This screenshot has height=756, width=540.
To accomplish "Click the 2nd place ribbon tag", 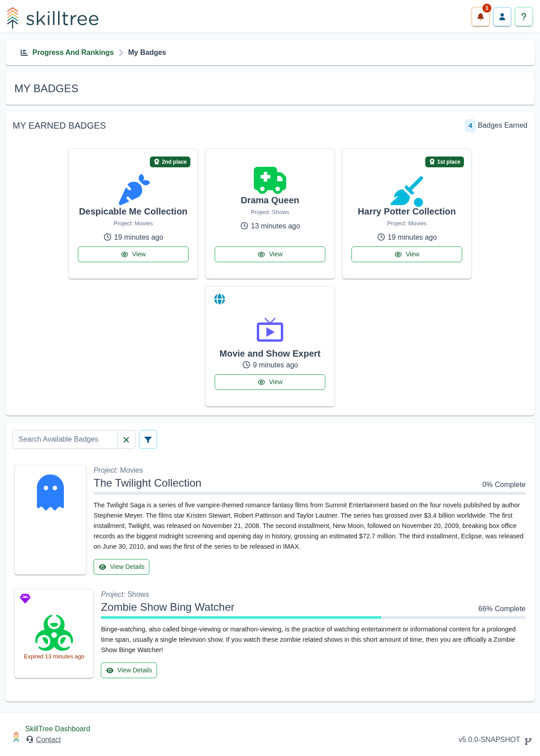I will coord(170,162).
